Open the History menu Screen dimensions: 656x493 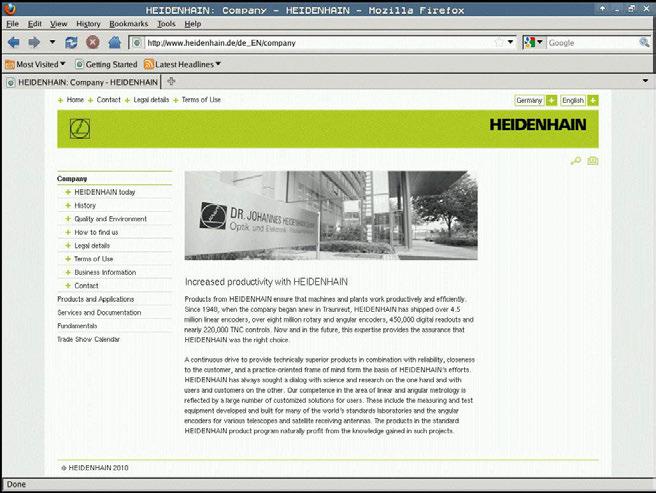click(x=88, y=24)
